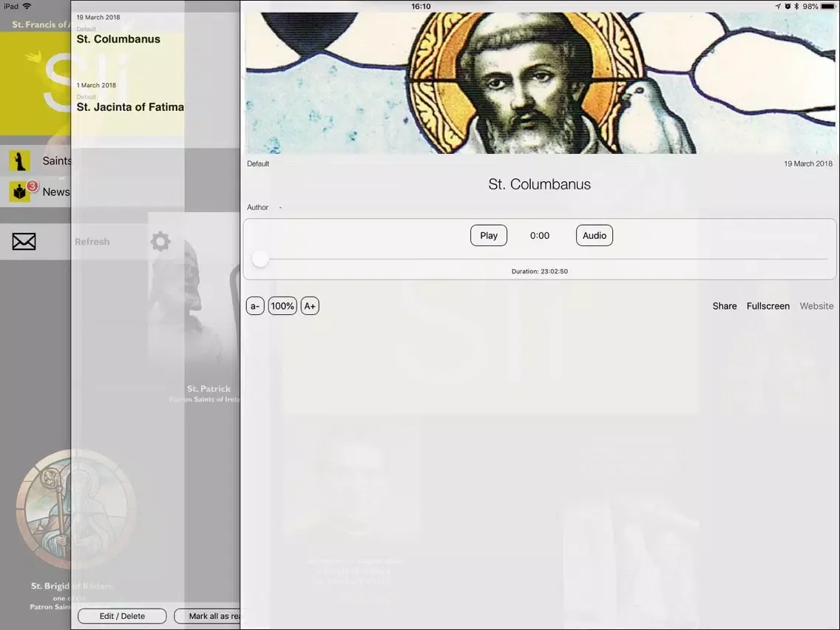The image size is (840, 630).
Task: Check the battery indicator in status bar
Action: [827, 7]
